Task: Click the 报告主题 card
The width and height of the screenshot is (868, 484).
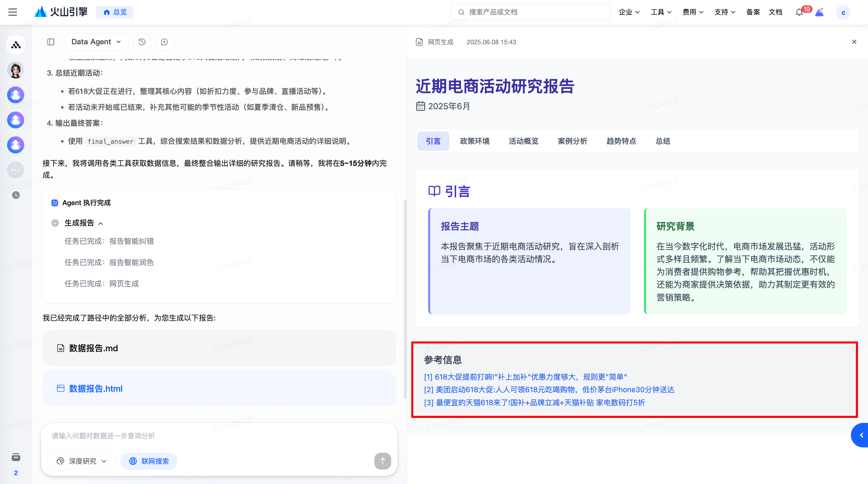Action: coord(529,261)
